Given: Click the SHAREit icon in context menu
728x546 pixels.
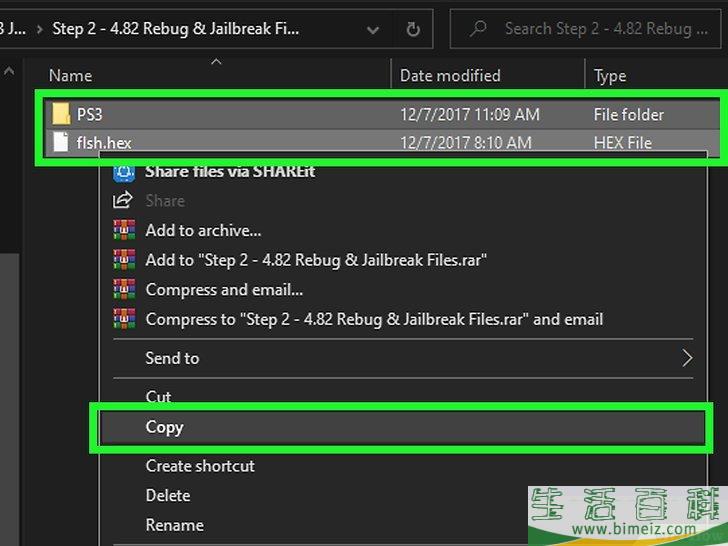Looking at the screenshot, I should [x=124, y=172].
